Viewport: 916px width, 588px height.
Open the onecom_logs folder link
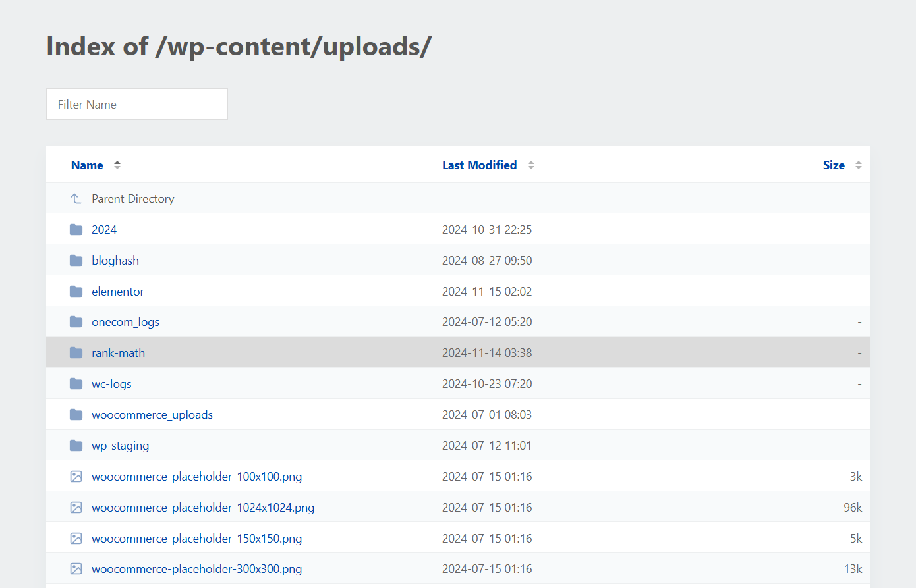125,321
